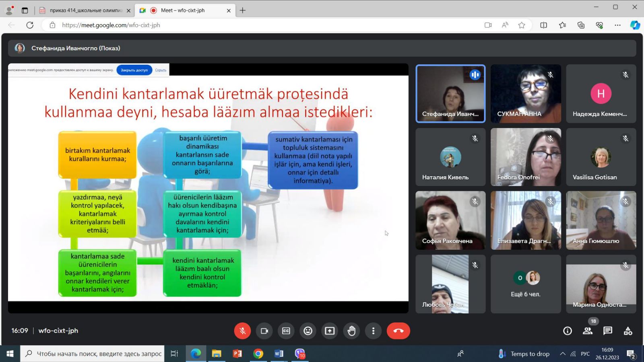
Task: Open meeting details info icon
Action: (x=568, y=331)
